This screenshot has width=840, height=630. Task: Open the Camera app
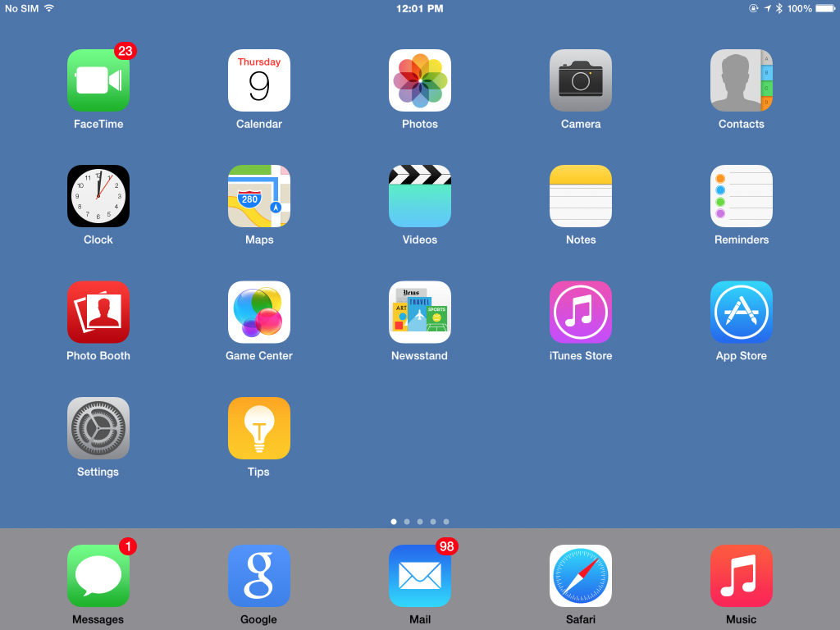pyautogui.click(x=580, y=80)
